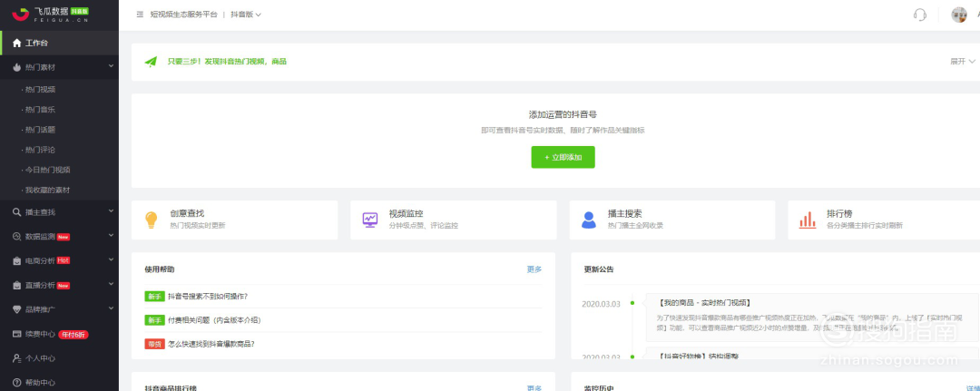Click the flame icon beside 热门素材
Image resolution: width=980 pixels, height=391 pixels.
point(17,67)
